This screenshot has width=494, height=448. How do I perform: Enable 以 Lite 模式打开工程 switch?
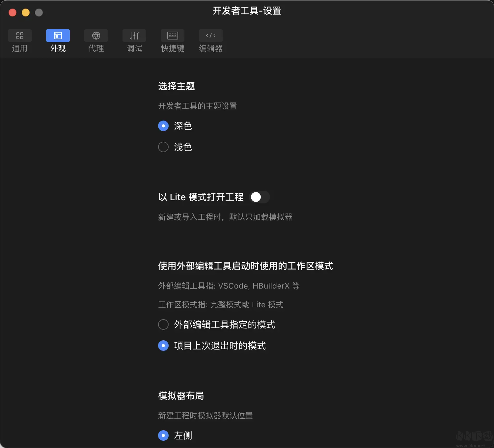pyautogui.click(x=260, y=197)
